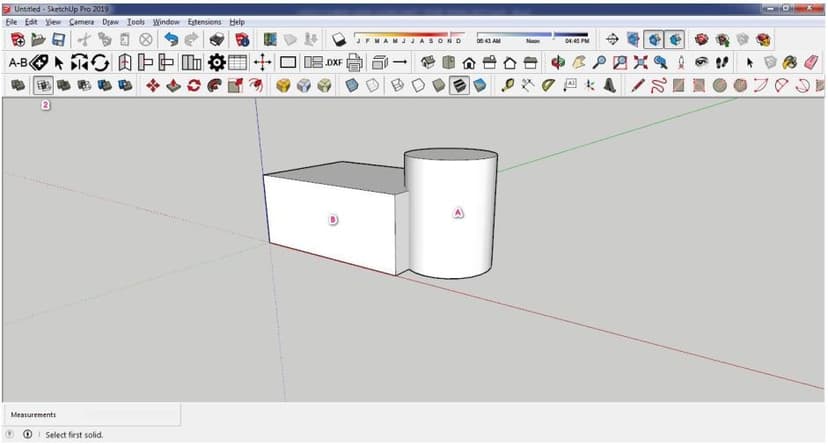Enable Shaded With Textures style
Screen dimensions: 828x446
click(459, 85)
